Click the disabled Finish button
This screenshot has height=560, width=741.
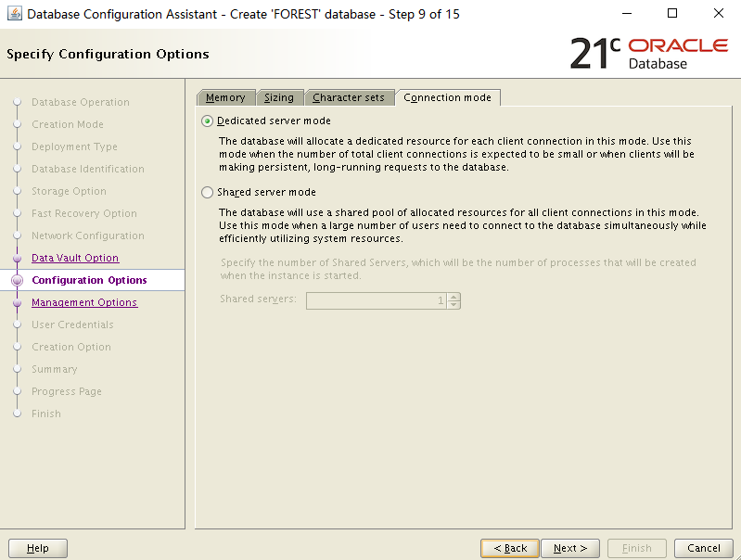coord(636,548)
